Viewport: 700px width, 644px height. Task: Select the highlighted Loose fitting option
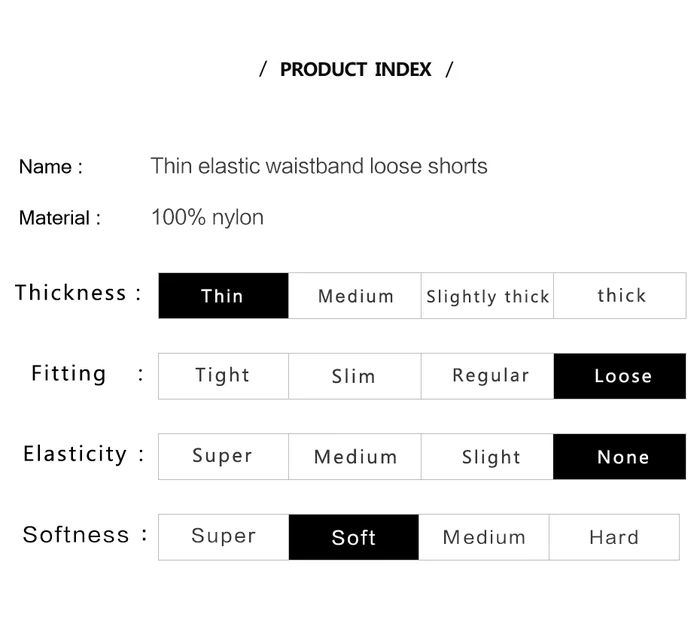[x=620, y=376]
